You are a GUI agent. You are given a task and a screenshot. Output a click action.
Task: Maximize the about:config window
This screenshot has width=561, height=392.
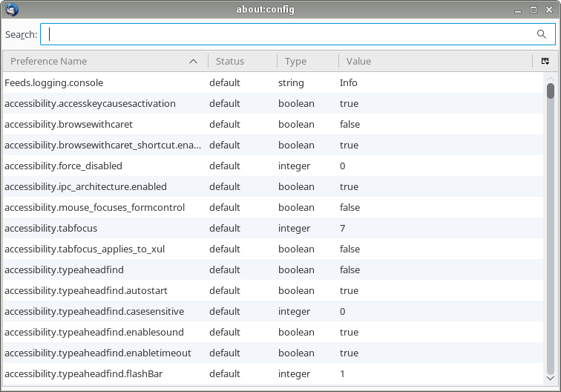(x=533, y=10)
